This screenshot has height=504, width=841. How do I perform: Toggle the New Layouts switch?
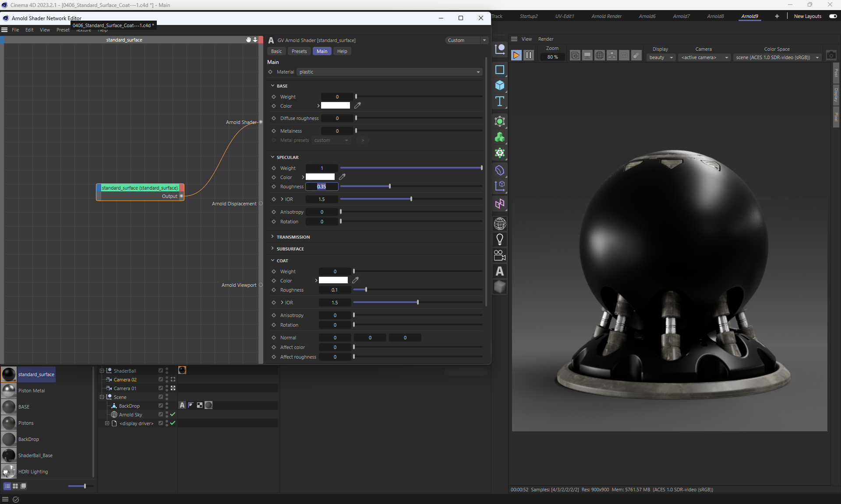coord(833,16)
